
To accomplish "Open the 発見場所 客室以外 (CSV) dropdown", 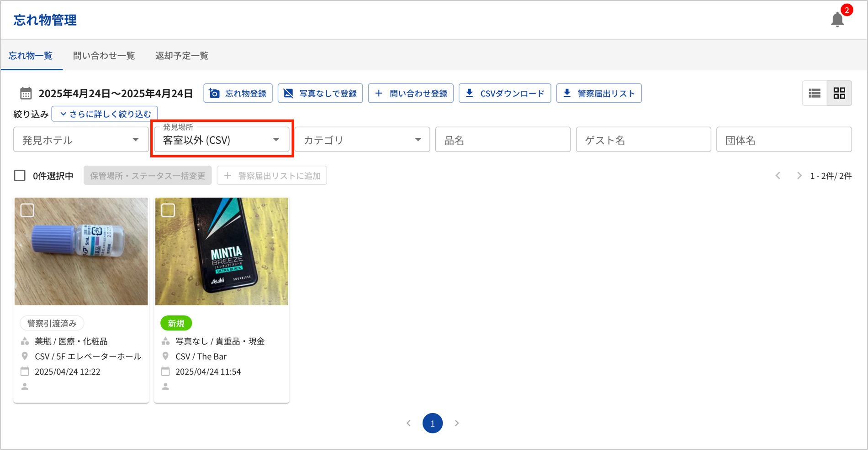I will pos(222,140).
